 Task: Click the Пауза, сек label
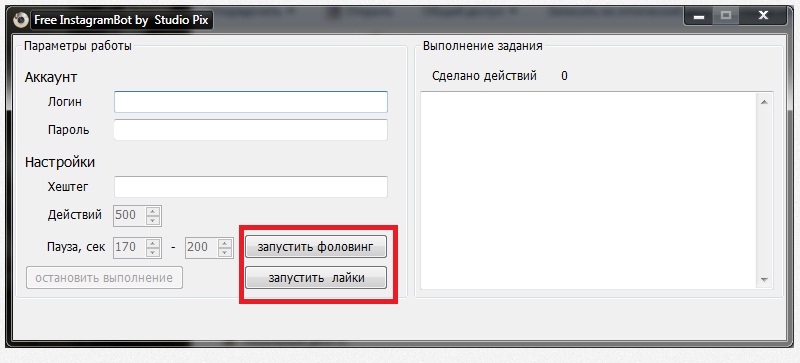click(76, 248)
